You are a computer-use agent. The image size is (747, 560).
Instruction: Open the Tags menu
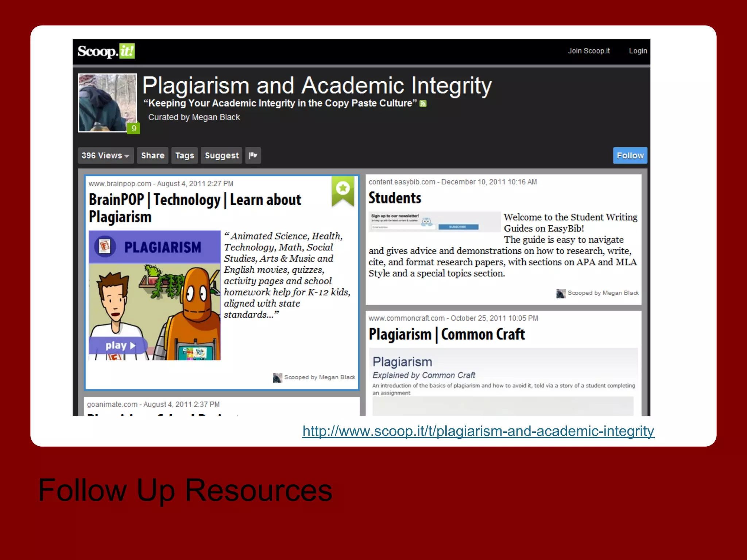point(185,156)
